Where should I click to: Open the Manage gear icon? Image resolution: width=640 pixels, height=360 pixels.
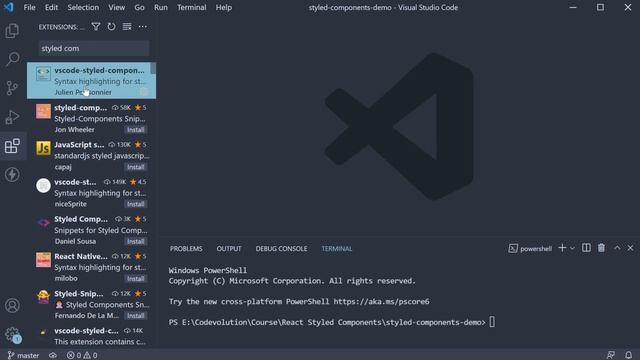12,334
